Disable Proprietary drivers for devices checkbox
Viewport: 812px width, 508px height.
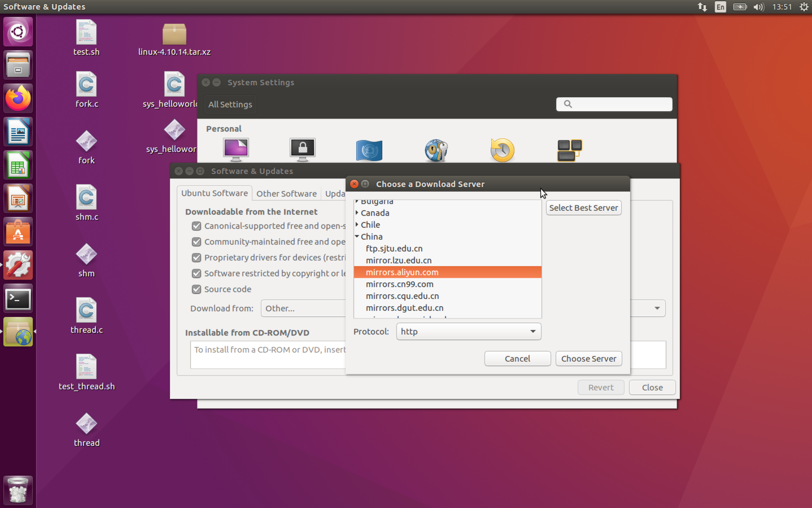(x=197, y=258)
